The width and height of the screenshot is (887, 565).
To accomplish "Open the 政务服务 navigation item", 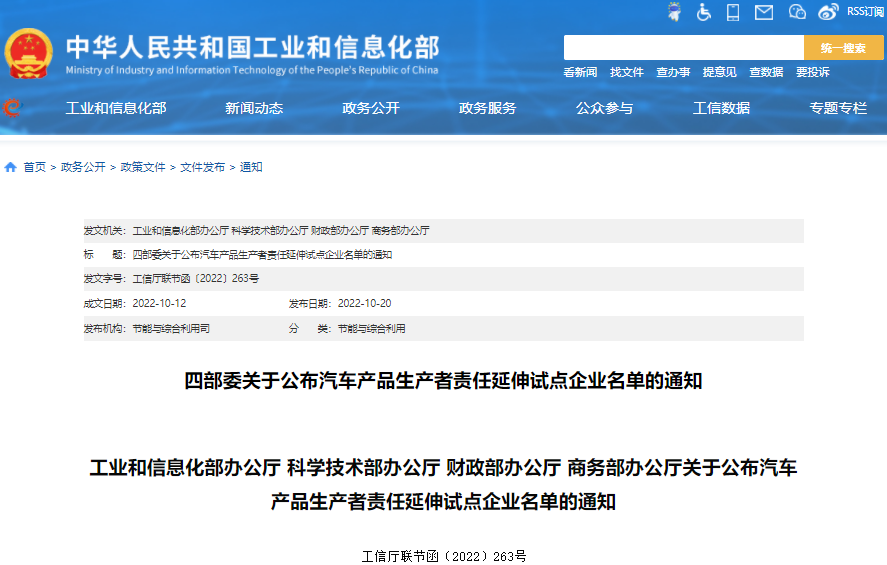I will tap(487, 108).
